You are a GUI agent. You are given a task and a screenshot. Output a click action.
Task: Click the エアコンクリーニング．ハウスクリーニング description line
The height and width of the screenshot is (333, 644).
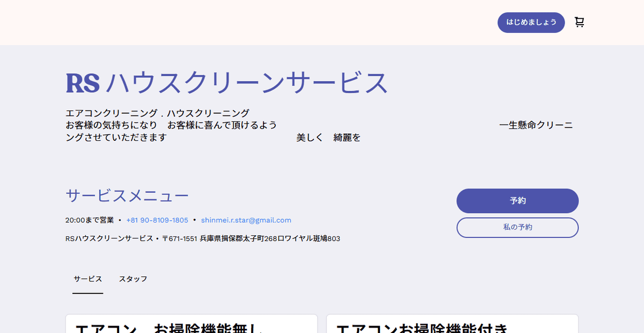tap(157, 113)
